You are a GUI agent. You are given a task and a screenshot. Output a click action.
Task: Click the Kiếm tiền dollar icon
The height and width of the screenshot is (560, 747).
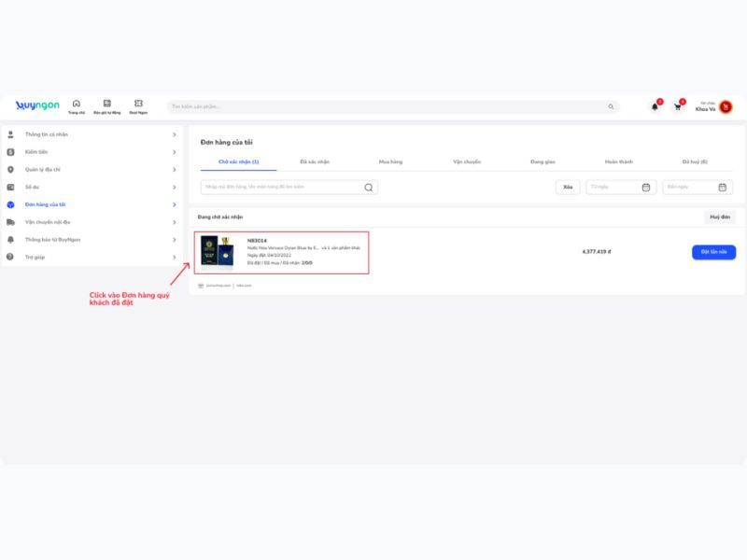point(10,152)
